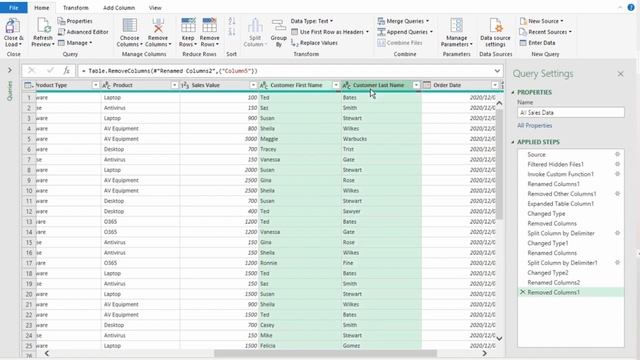Close the Query Settings pane
This screenshot has height=360, width=640.
(x=620, y=74)
